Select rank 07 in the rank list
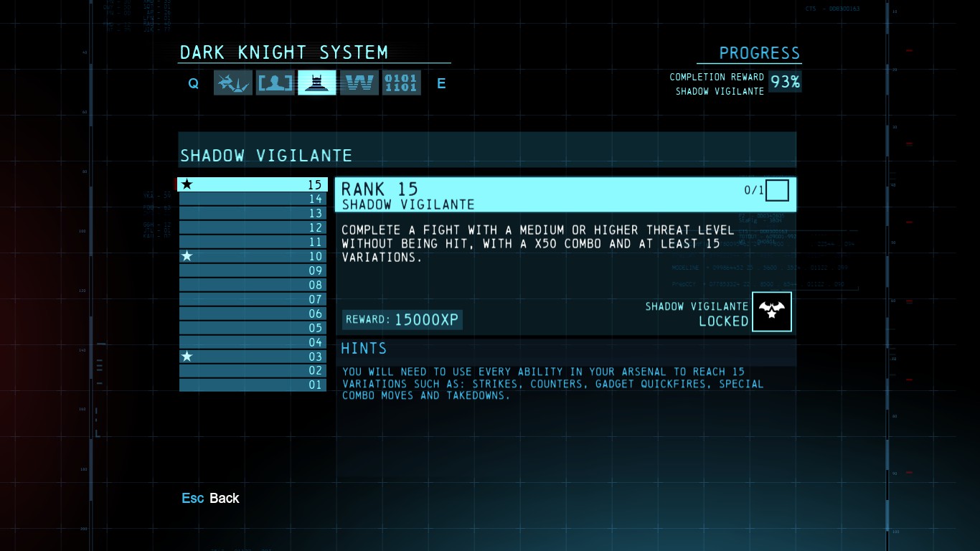The width and height of the screenshot is (980, 551). tap(253, 299)
